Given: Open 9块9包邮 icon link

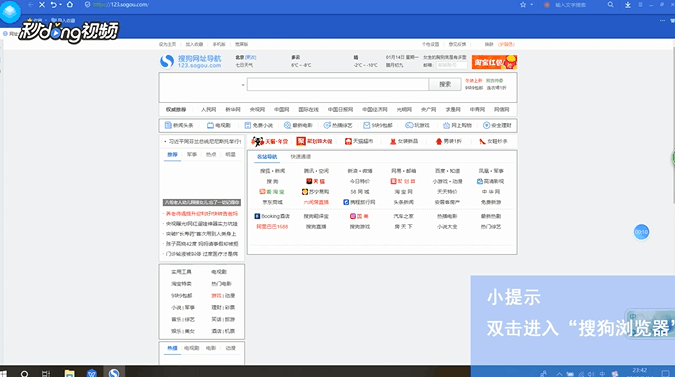Looking at the screenshot, I should [378, 125].
